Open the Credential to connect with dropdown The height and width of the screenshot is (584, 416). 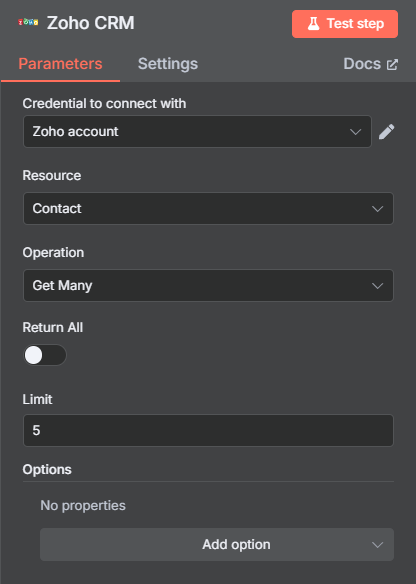pyautogui.click(x=197, y=132)
